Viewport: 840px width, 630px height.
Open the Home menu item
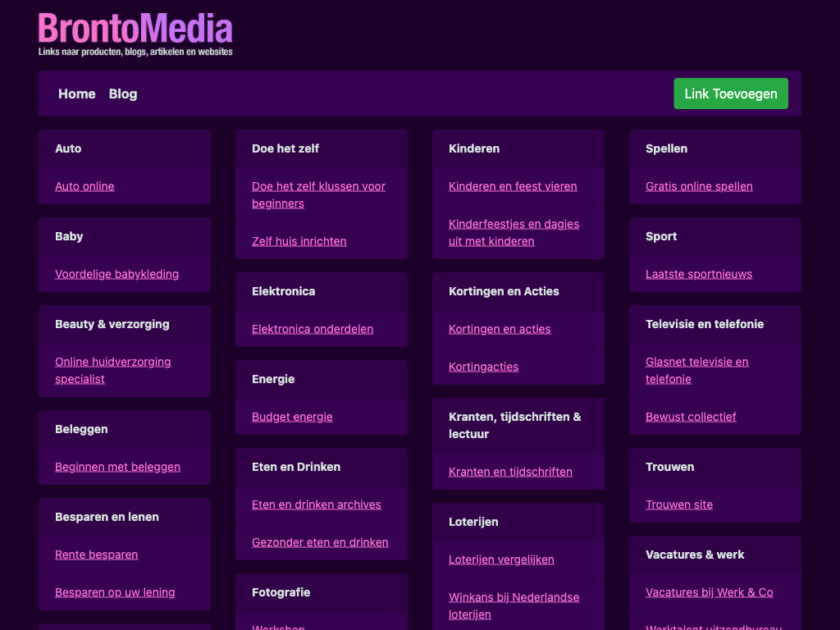click(76, 94)
